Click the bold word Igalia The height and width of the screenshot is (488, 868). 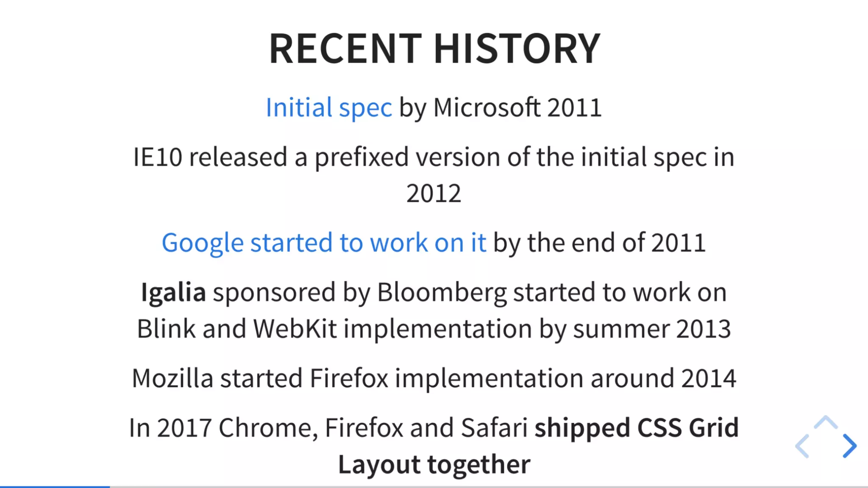[173, 292]
